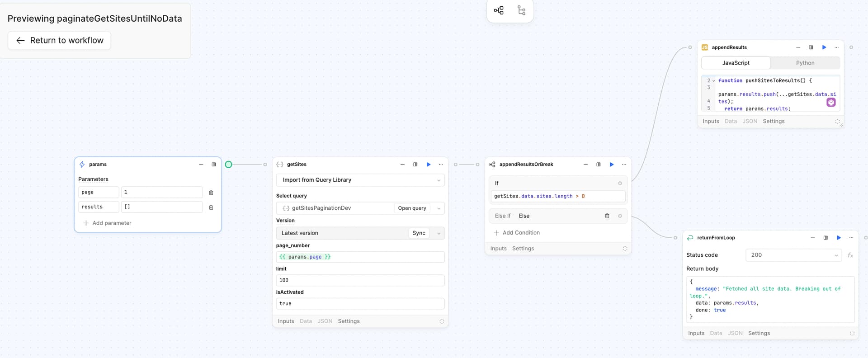Delete the Else condition
This screenshot has height=358, width=868.
click(607, 216)
